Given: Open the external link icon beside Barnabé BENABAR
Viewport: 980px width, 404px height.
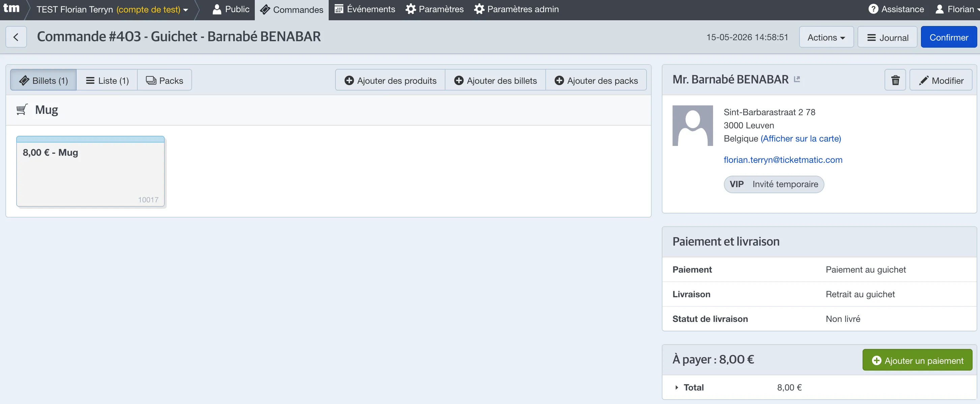Looking at the screenshot, I should 797,79.
